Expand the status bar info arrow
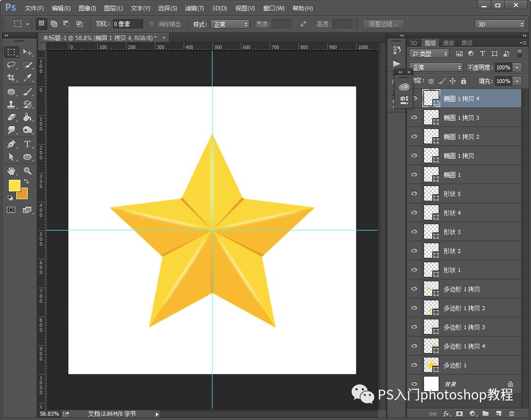The width and height of the screenshot is (531, 420). [157, 414]
